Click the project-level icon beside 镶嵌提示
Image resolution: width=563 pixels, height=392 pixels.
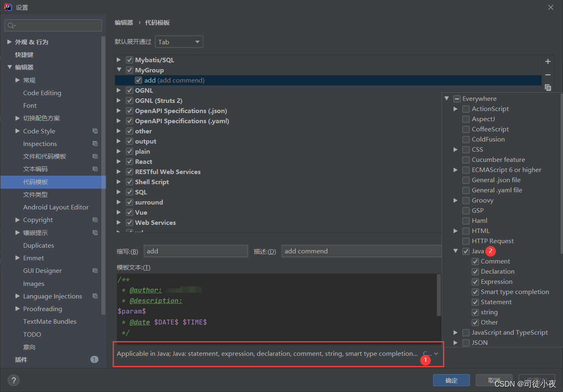95,233
